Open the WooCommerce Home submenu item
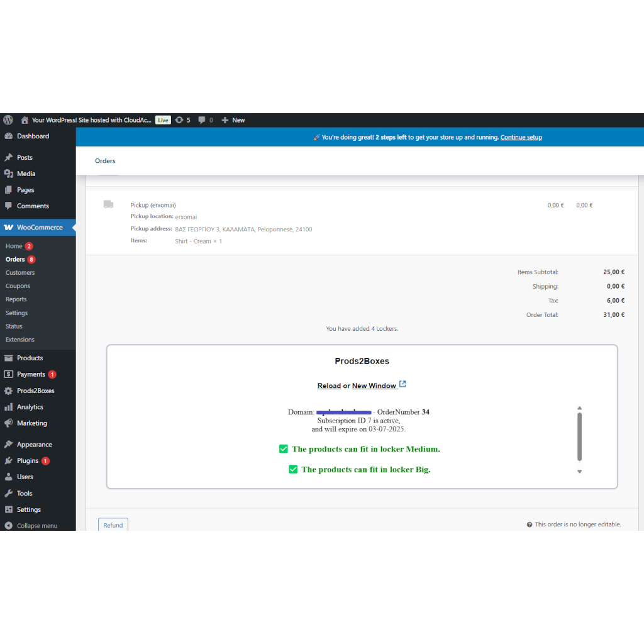Viewport: 644px width, 644px height. pyautogui.click(x=14, y=246)
